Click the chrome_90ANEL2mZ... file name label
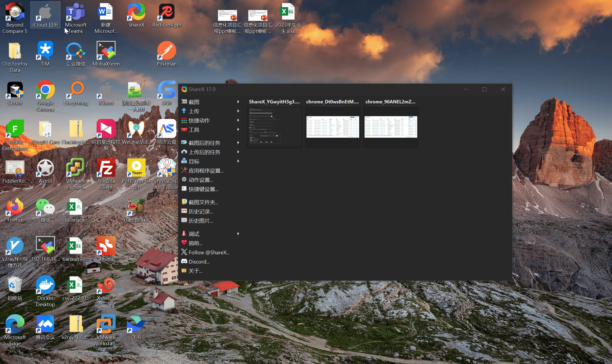The image size is (612, 364). point(390,102)
